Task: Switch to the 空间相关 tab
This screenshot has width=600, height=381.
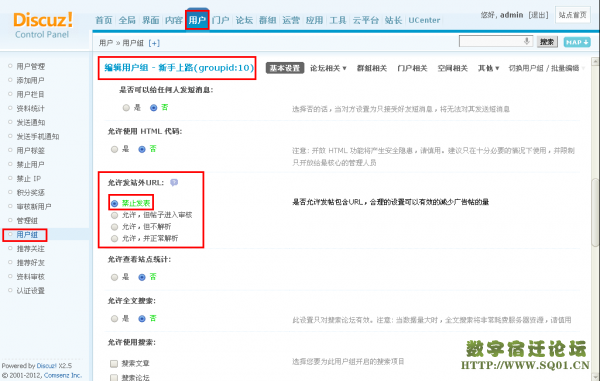Action: [453, 68]
